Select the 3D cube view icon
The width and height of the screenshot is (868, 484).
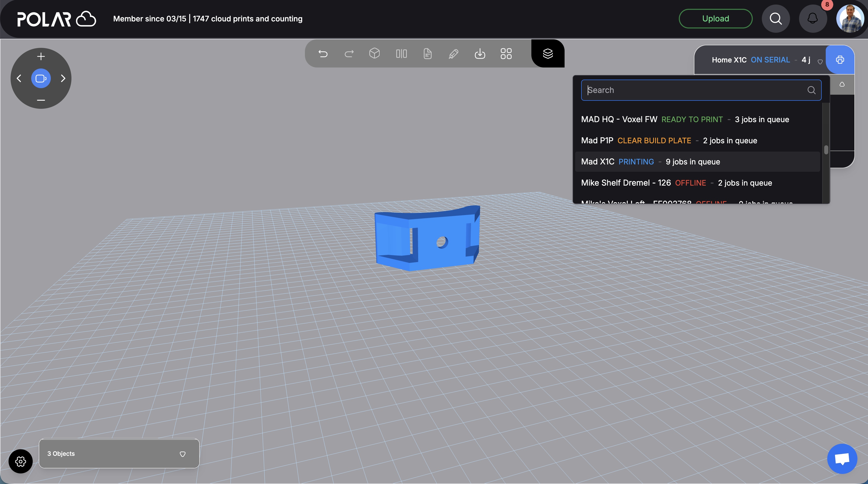point(374,54)
